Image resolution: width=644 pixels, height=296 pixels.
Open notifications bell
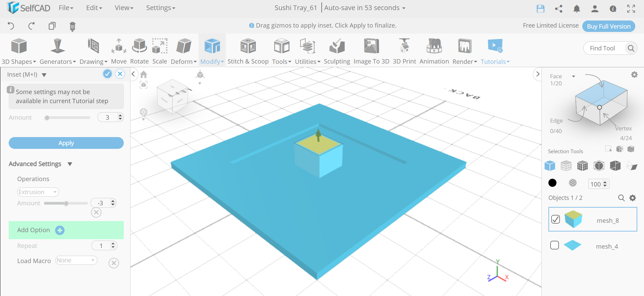577,9
